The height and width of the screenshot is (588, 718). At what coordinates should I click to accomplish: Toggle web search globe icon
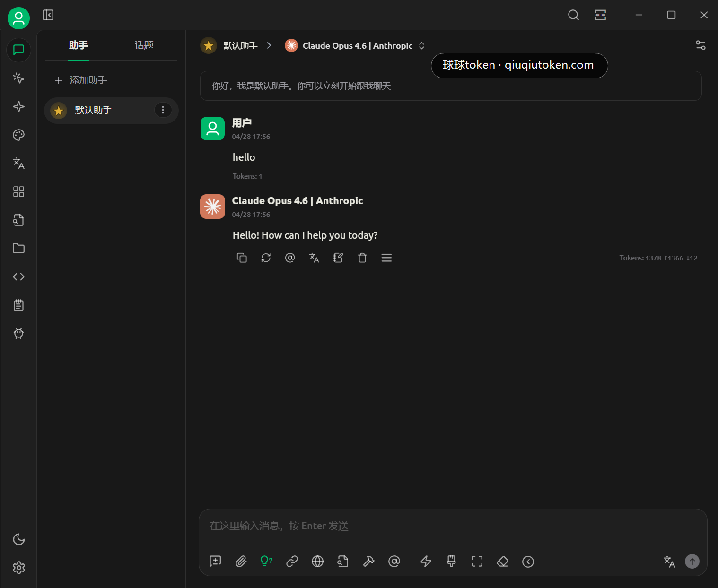(317, 561)
